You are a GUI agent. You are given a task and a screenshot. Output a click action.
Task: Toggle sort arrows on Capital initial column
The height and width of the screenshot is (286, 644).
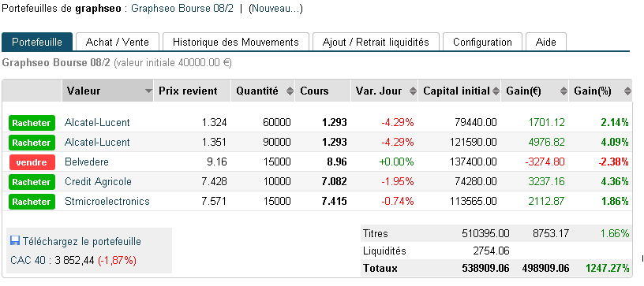[496, 91]
